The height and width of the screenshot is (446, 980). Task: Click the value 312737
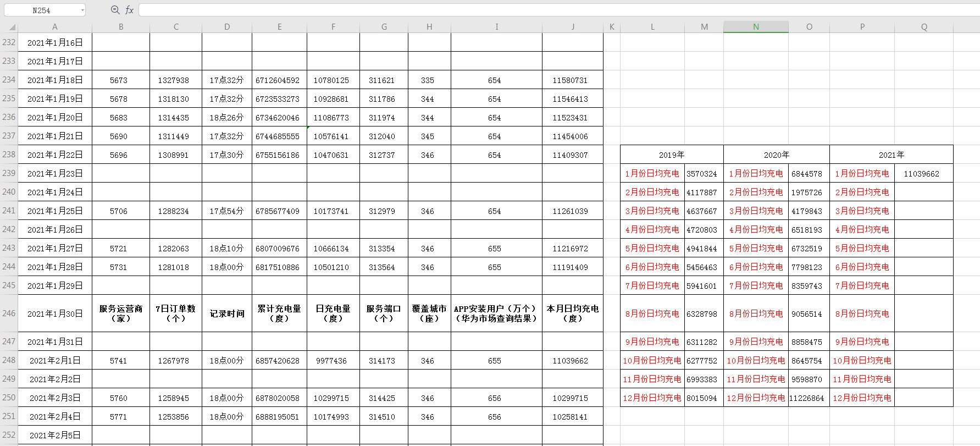(382, 155)
